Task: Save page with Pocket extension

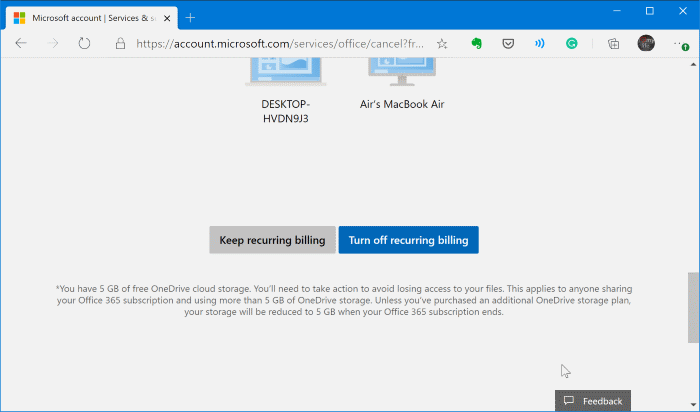Action: click(x=508, y=43)
